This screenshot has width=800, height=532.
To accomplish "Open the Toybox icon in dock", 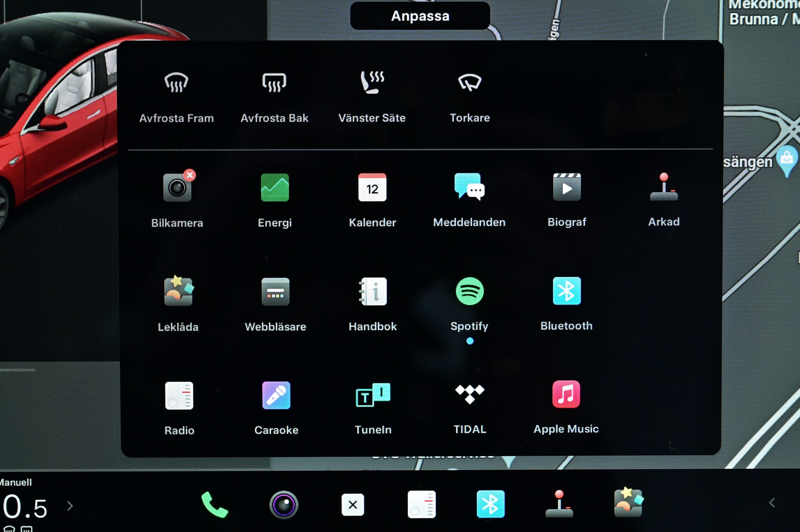I will click(628, 502).
